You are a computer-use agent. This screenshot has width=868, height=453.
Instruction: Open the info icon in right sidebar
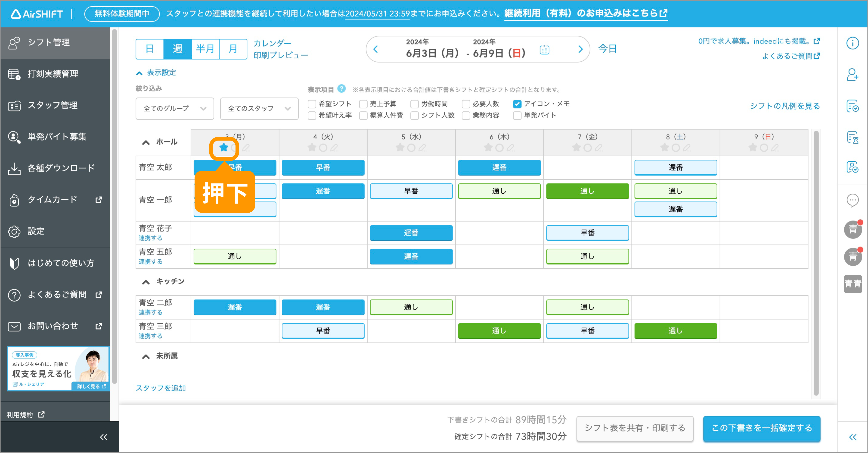[x=852, y=43]
